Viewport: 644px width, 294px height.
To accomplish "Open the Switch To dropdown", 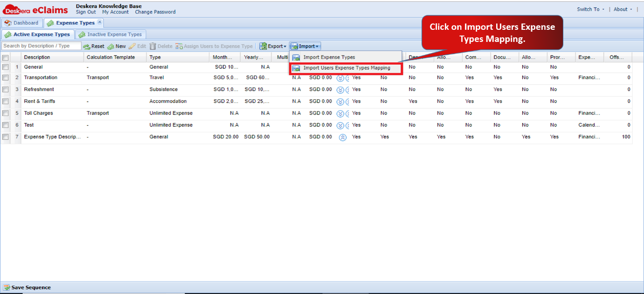I will coord(590,9).
